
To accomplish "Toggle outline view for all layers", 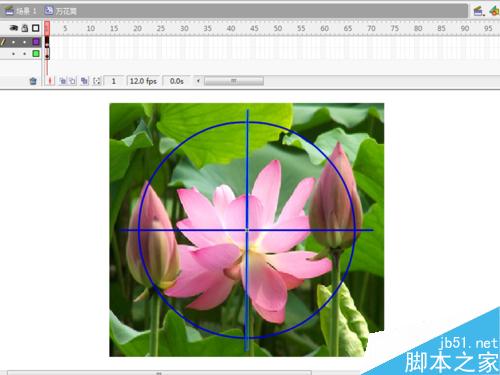I will pos(36,28).
